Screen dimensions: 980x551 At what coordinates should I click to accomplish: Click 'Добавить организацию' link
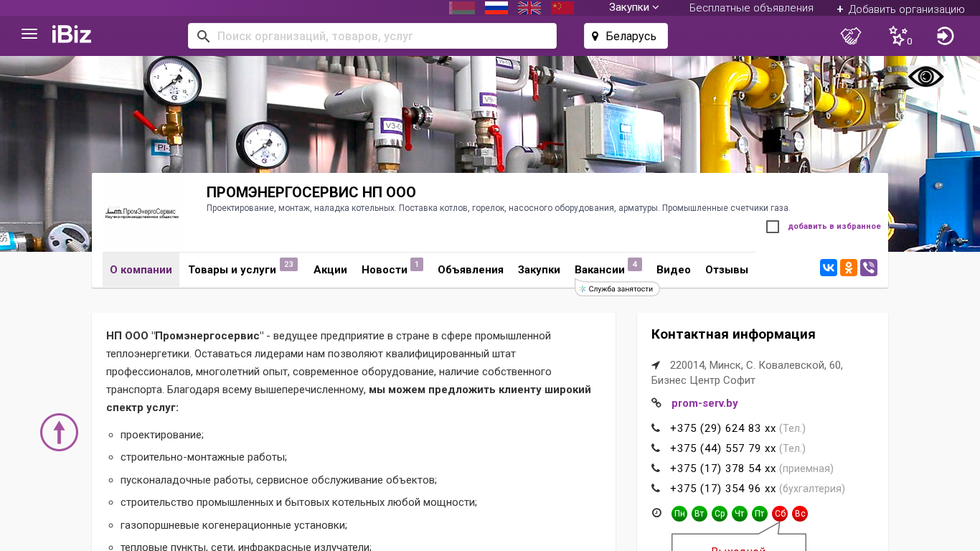tap(900, 9)
